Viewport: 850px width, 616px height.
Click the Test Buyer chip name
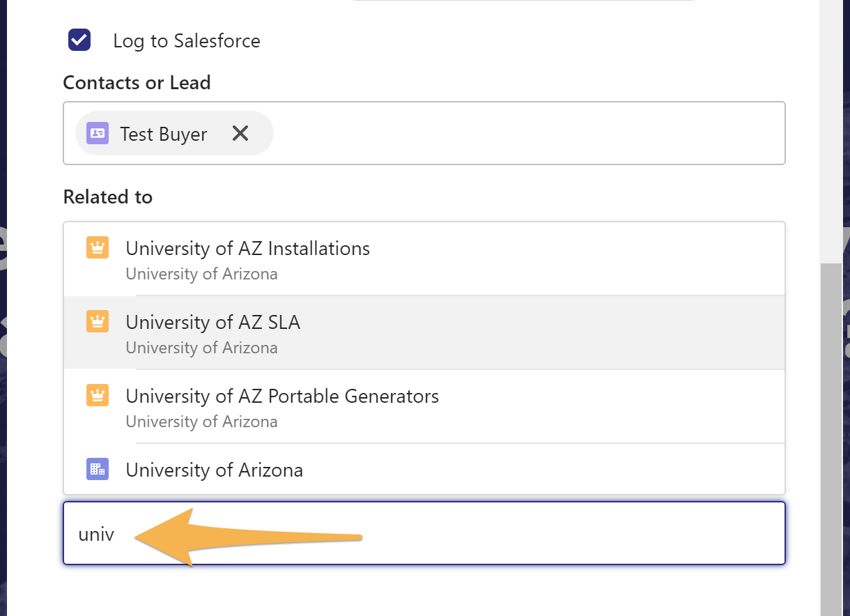[x=163, y=134]
